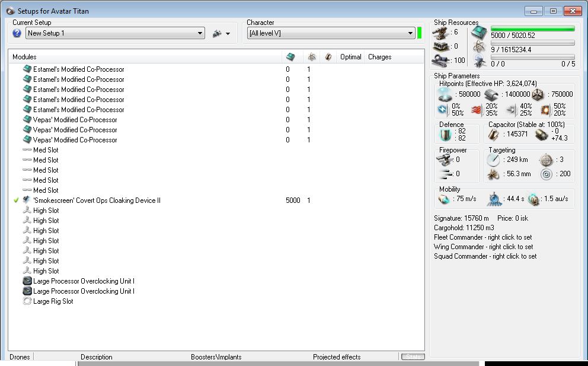Click the capacitor capacity icon showing 145371

pyautogui.click(x=493, y=135)
